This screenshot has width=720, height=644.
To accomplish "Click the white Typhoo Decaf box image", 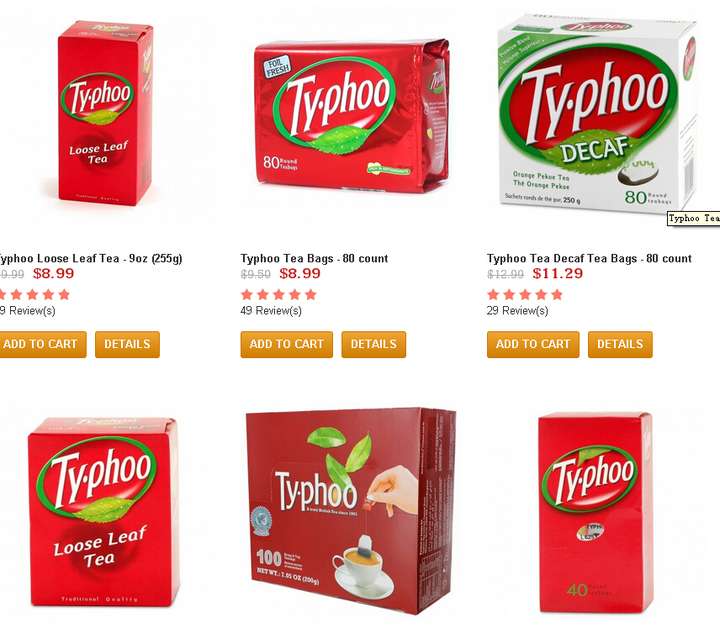I will (x=597, y=113).
